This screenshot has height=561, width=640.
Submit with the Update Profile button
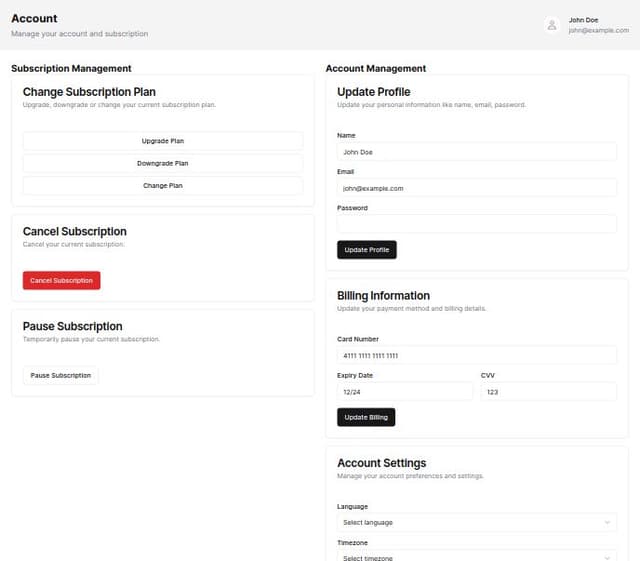click(x=367, y=250)
